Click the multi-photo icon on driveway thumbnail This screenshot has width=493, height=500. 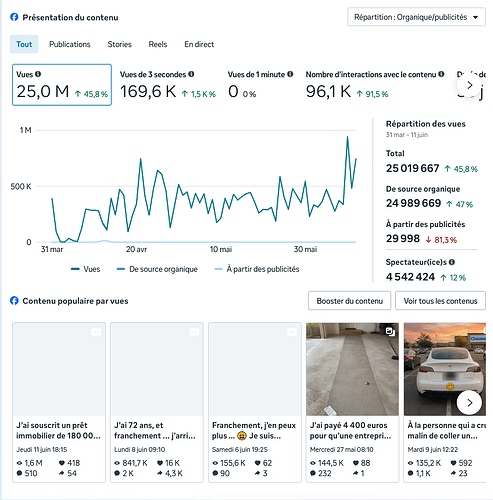coord(390,331)
